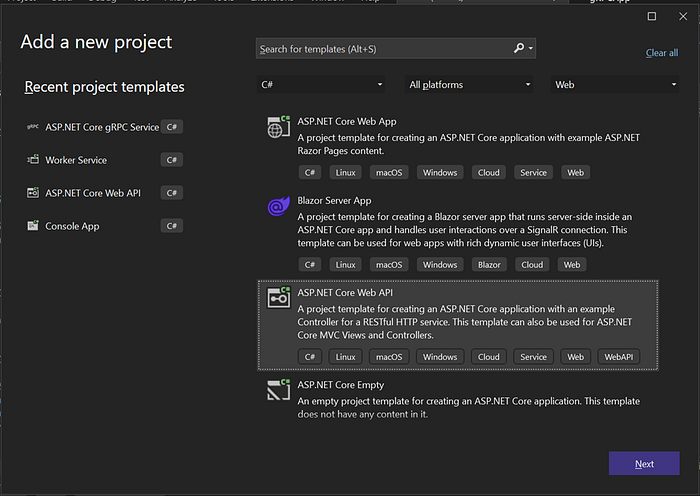The image size is (700, 496).
Task: Click Windows tag under ASP.NET Core Web API
Action: [440, 357]
